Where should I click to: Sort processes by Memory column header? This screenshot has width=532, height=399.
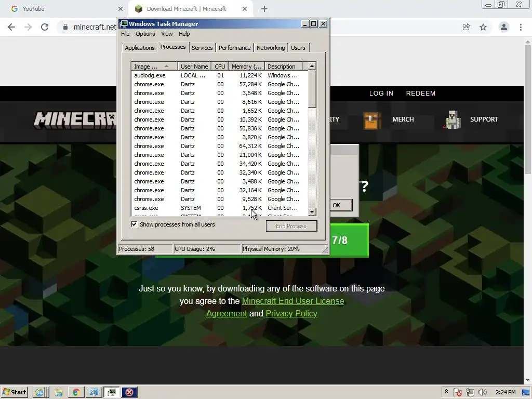(247, 66)
